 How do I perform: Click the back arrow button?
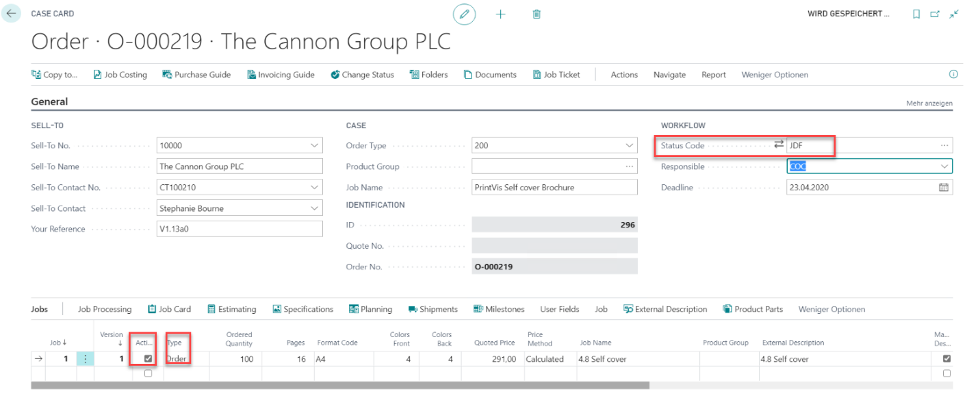(x=12, y=14)
